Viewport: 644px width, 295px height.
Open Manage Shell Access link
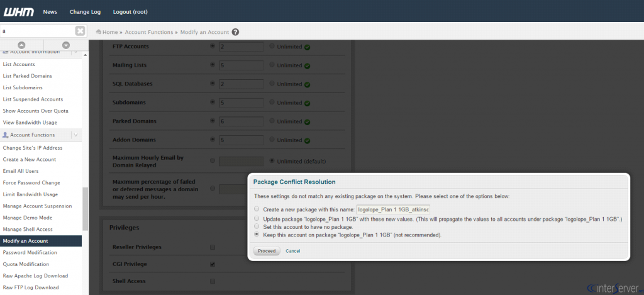tap(28, 229)
